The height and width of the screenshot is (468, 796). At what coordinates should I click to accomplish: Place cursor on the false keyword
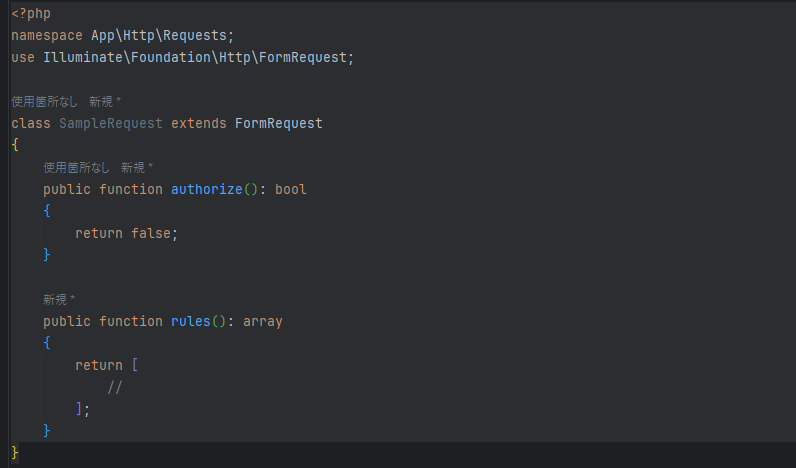151,233
